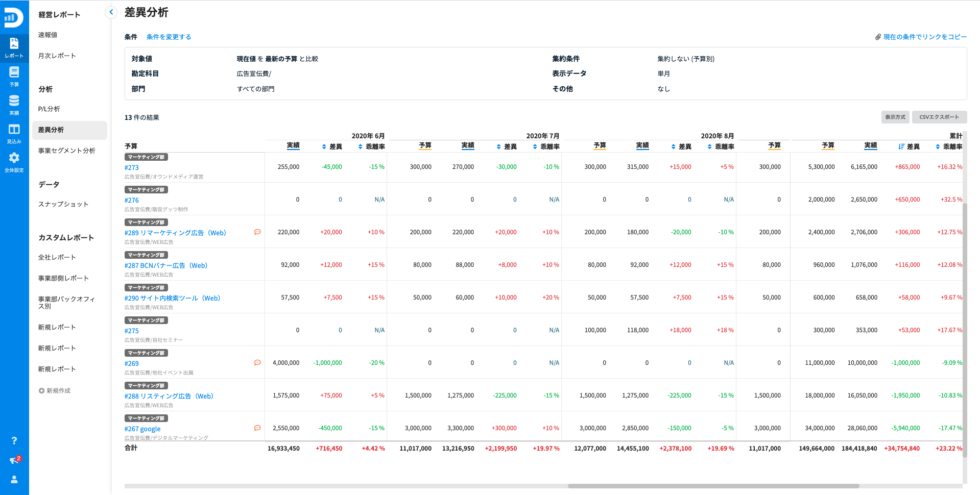The height and width of the screenshot is (495, 980).
Task: Click the help question mark icon
Action: click(x=14, y=440)
